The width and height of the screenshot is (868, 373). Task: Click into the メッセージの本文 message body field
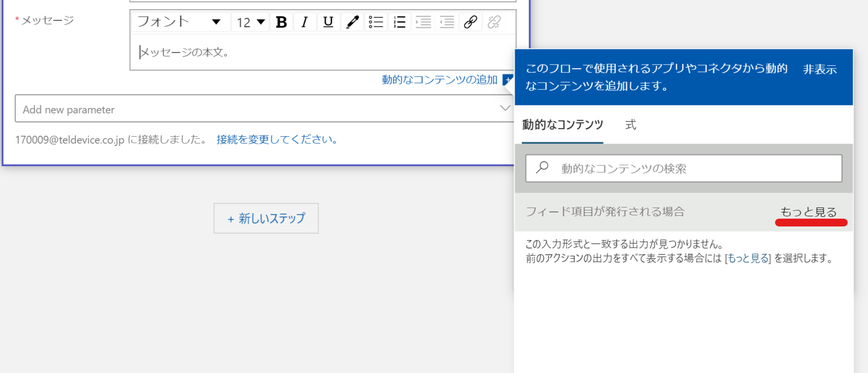tap(323, 52)
